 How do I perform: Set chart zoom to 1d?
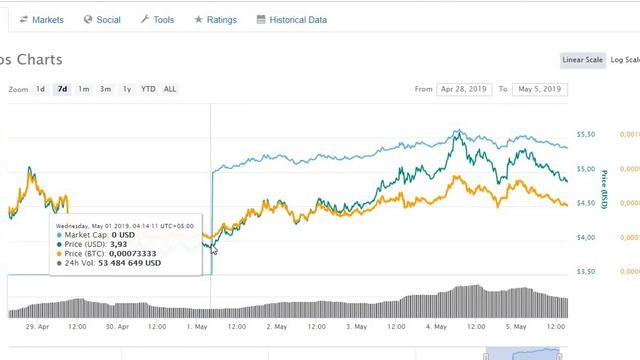(x=40, y=89)
